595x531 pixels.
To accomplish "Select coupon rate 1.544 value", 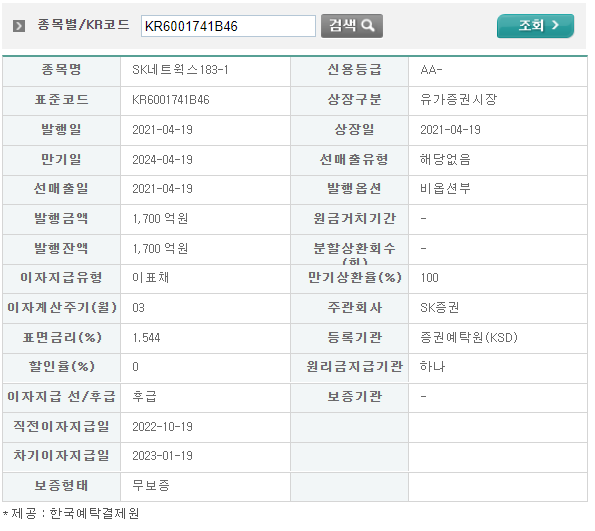I will pyautogui.click(x=146, y=337).
